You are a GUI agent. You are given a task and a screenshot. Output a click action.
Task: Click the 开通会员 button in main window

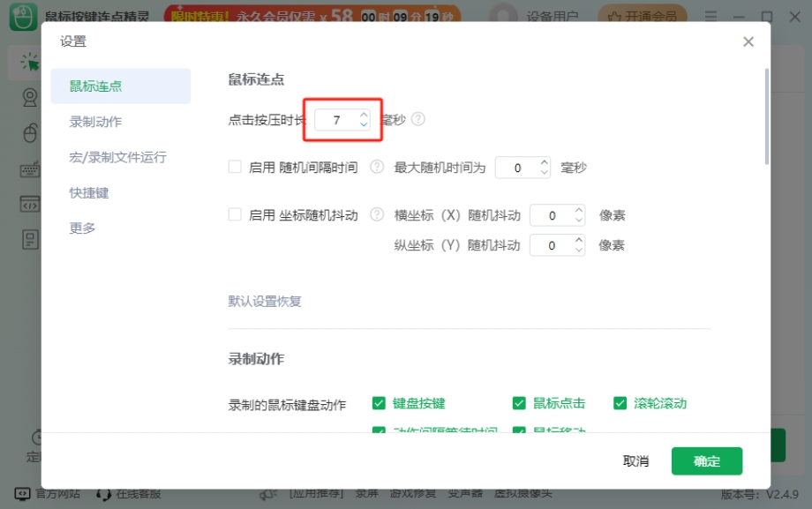pyautogui.click(x=643, y=17)
